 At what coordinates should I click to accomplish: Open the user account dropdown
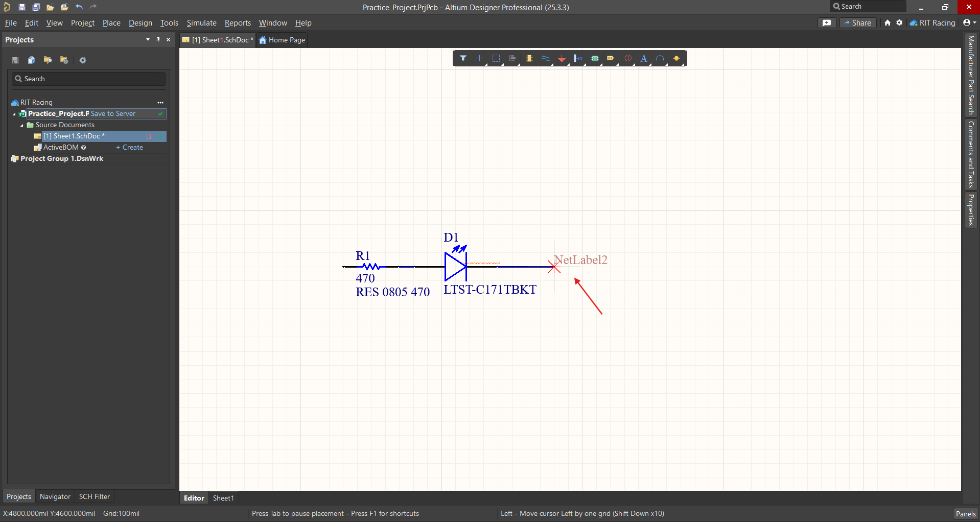click(x=969, y=23)
